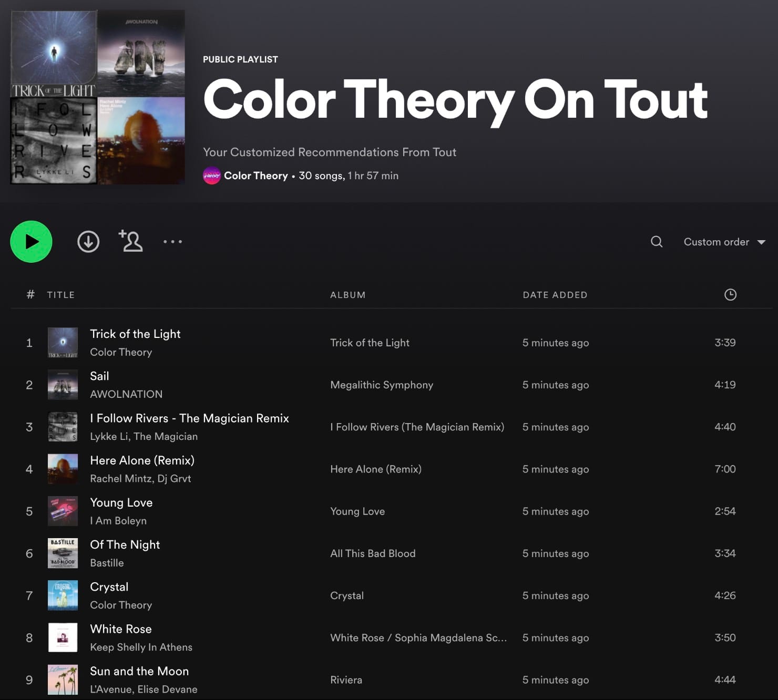Open the Megalithic Symphony album link
The width and height of the screenshot is (778, 700).
coord(382,385)
